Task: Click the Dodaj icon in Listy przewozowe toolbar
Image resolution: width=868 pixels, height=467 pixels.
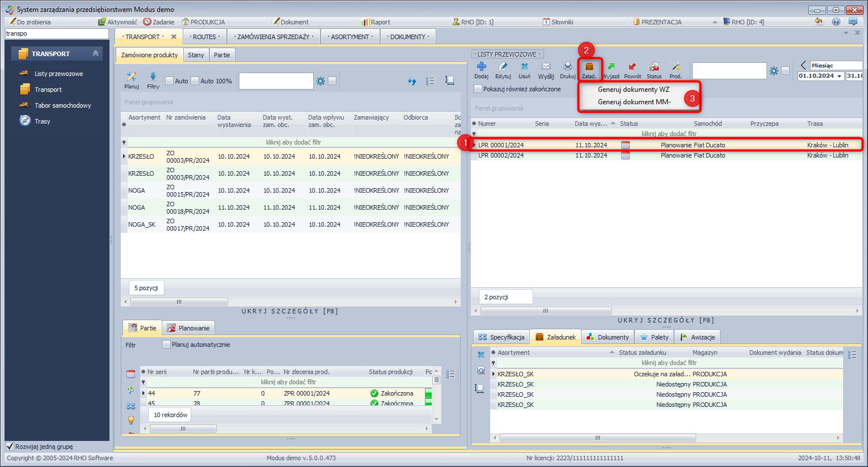Action: tap(481, 67)
